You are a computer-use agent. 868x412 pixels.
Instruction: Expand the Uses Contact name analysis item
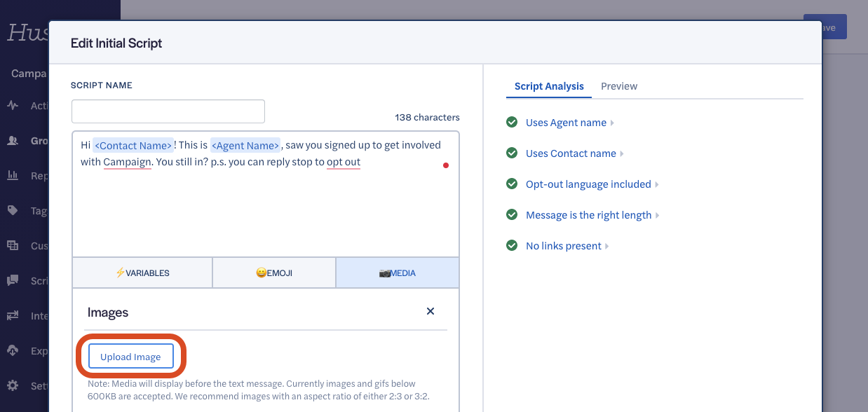[574, 153]
